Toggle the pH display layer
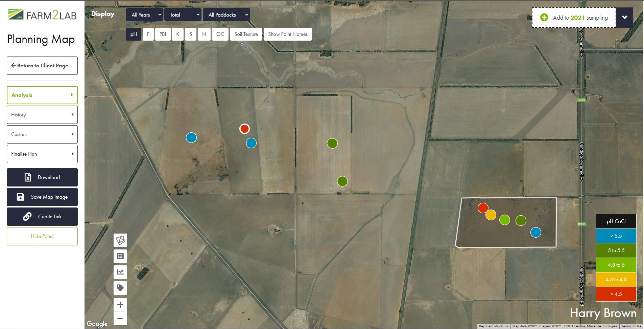This screenshot has height=329, width=644. coord(134,34)
